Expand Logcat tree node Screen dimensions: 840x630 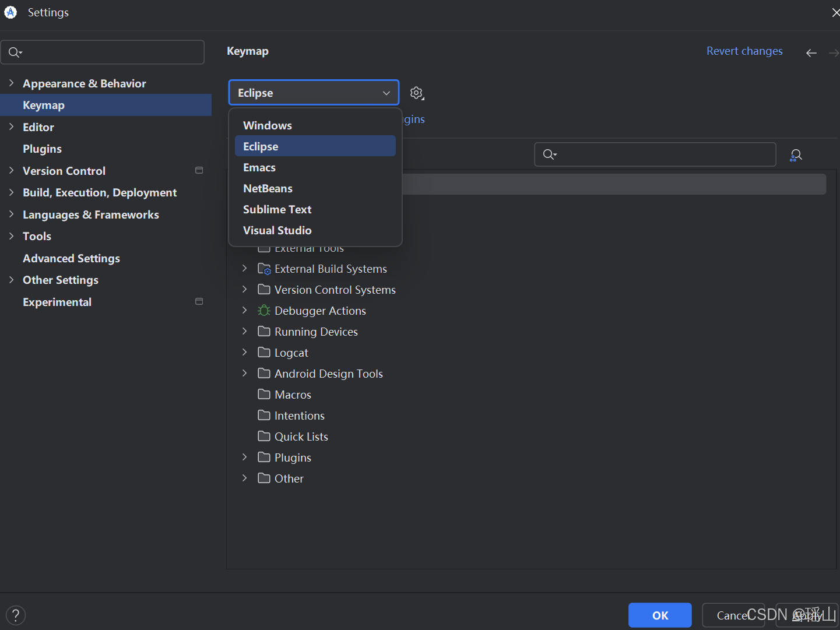tap(244, 353)
